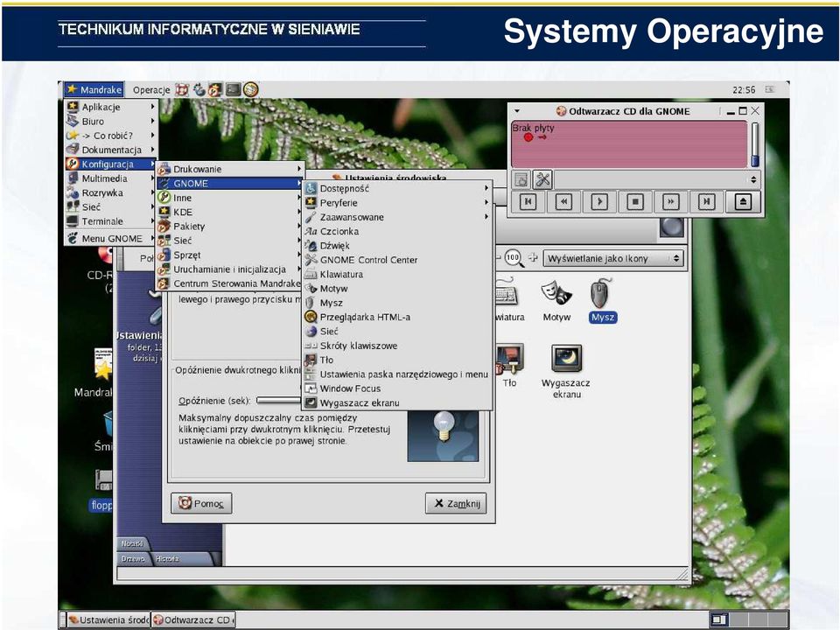The image size is (840, 630).
Task: Expand the Biuro submenu
Action: point(111,121)
